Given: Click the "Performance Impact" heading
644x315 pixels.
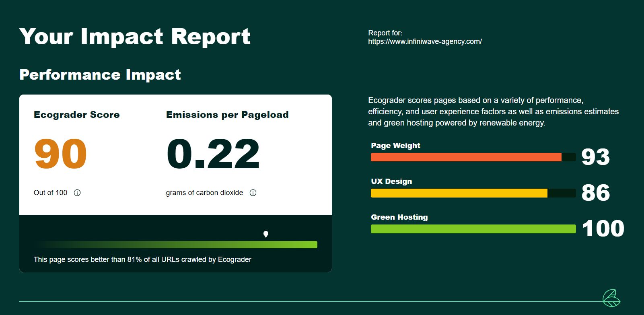Looking at the screenshot, I should pos(100,75).
